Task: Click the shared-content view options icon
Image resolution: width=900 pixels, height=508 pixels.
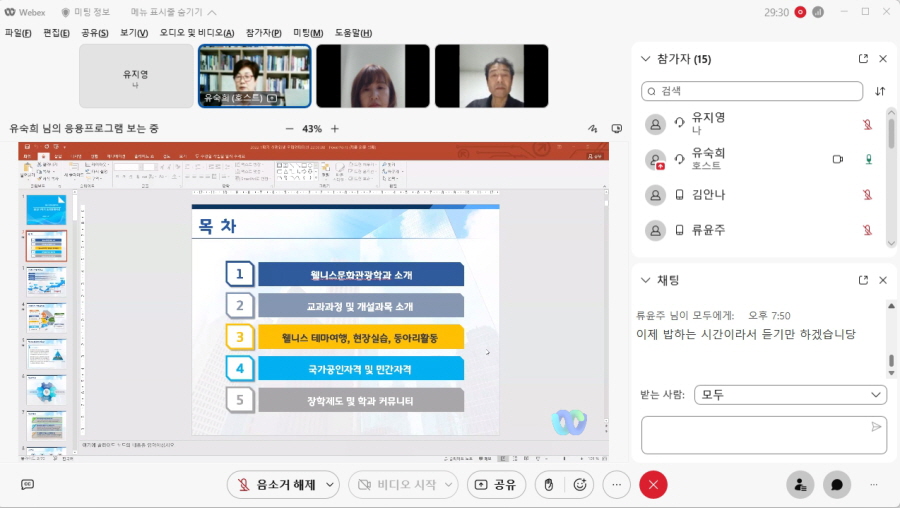Action: 616,129
